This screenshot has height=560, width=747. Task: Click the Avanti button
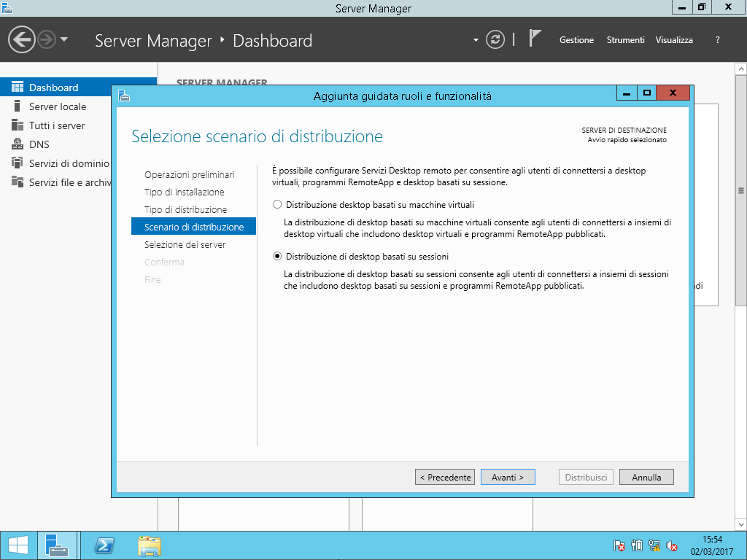point(508,477)
